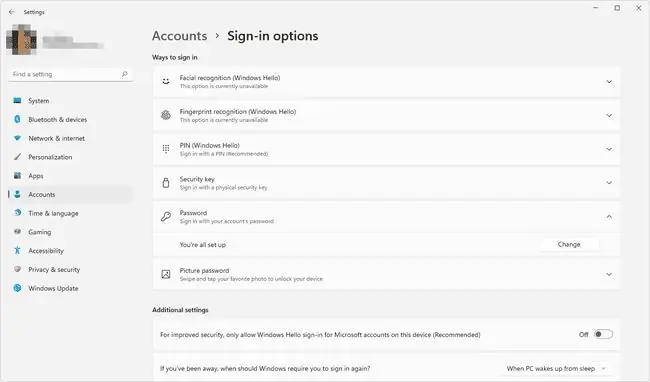Expand Fingerprint recognition chevron
The width and height of the screenshot is (650, 382).
[609, 115]
